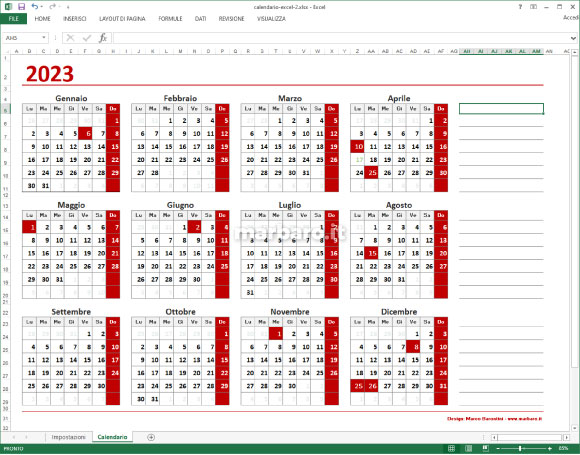Viewport: 580px width, 455px height.
Task: Click the Excel application icon in title bar
Action: pyautogui.click(x=8, y=6)
